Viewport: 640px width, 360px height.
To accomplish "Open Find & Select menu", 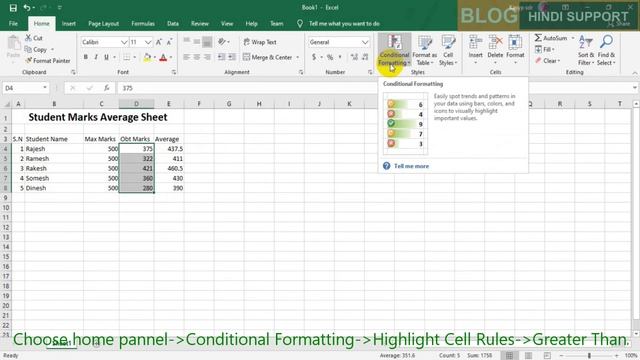I will point(607,50).
